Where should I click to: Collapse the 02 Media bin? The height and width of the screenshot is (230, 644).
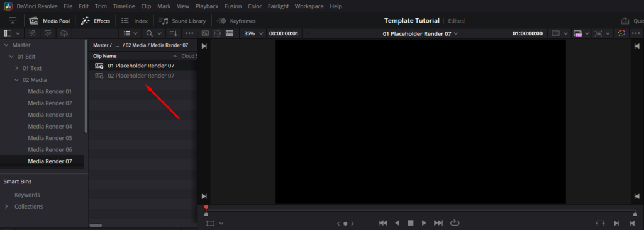(17, 80)
